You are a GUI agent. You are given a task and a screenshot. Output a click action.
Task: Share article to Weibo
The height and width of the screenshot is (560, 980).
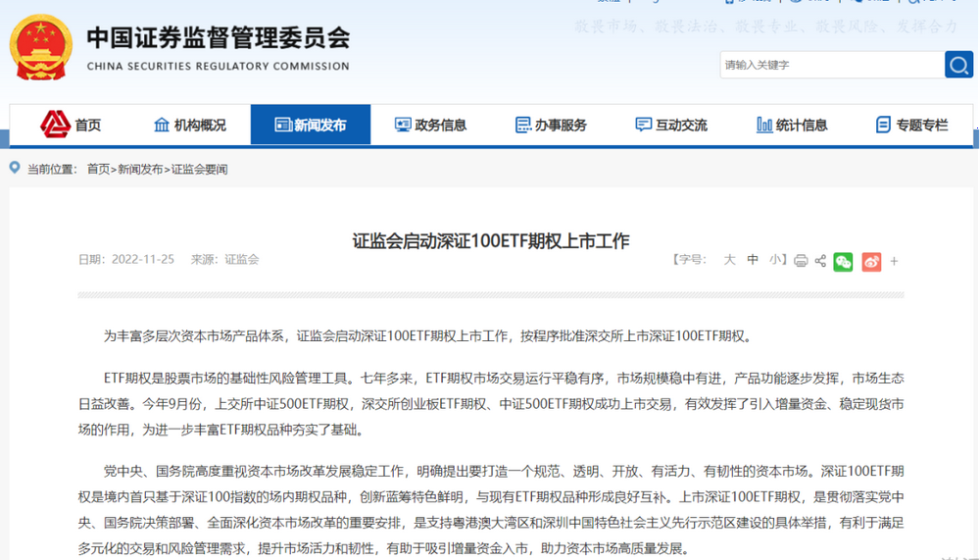(x=871, y=262)
